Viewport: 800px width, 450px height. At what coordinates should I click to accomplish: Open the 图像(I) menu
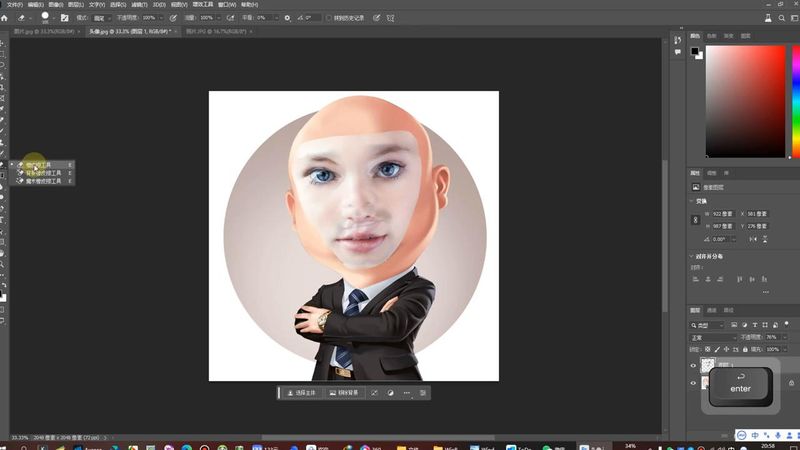pyautogui.click(x=56, y=5)
